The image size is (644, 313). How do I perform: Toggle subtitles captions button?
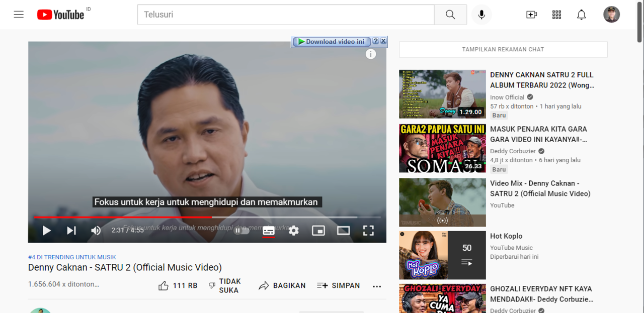point(269,231)
